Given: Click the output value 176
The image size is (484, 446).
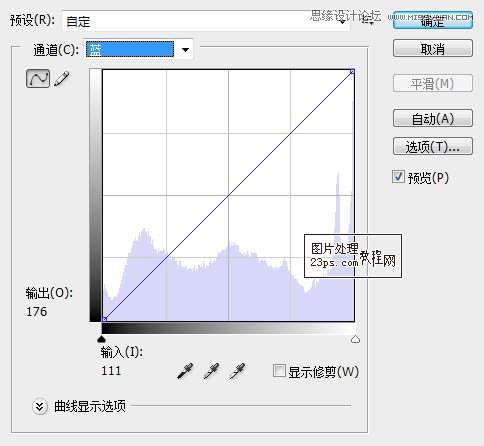Looking at the screenshot, I should pos(36,312).
